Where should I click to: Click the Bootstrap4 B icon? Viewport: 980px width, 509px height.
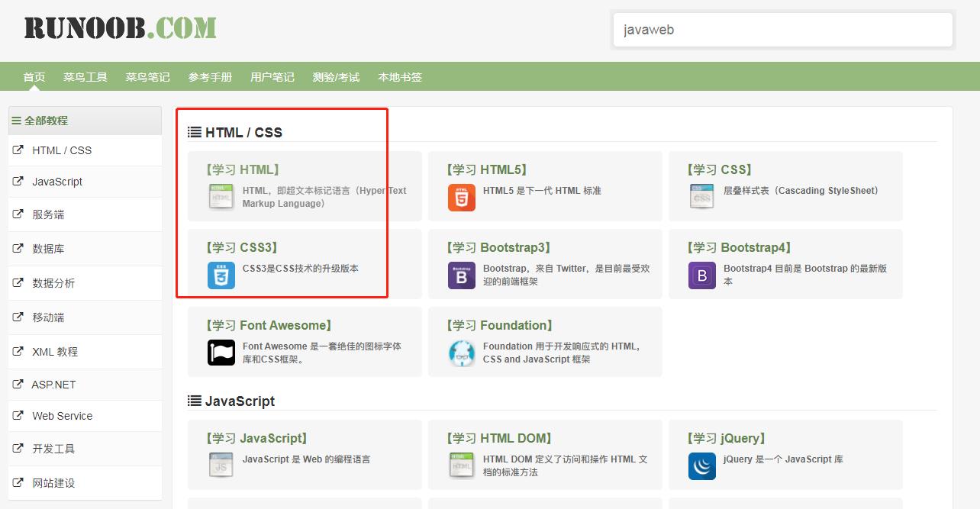[702, 275]
